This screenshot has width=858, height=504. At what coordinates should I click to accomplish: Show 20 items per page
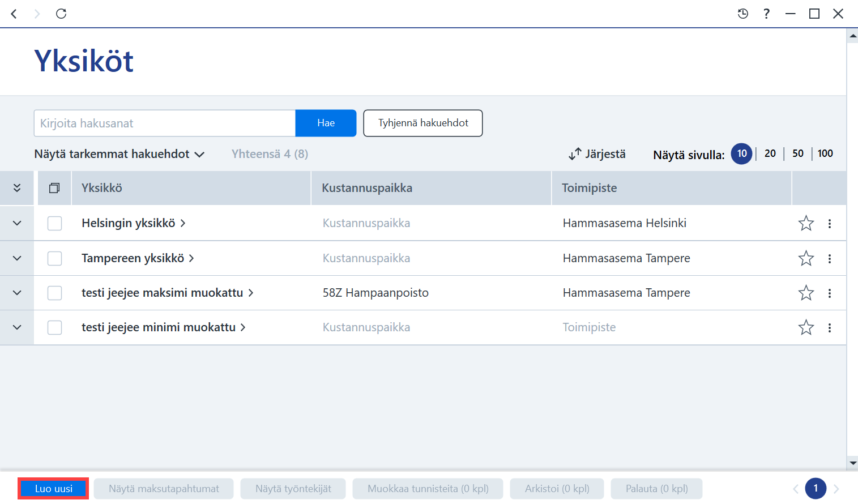coord(770,153)
